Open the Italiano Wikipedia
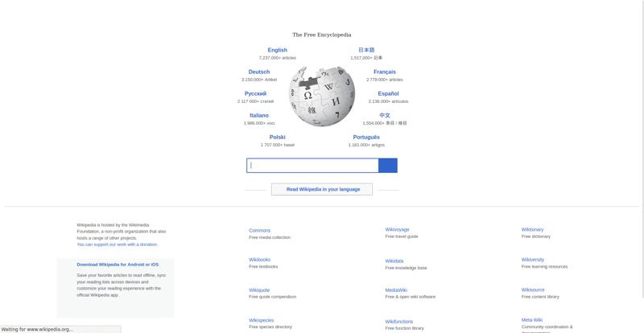The image size is (644, 333). 259,115
